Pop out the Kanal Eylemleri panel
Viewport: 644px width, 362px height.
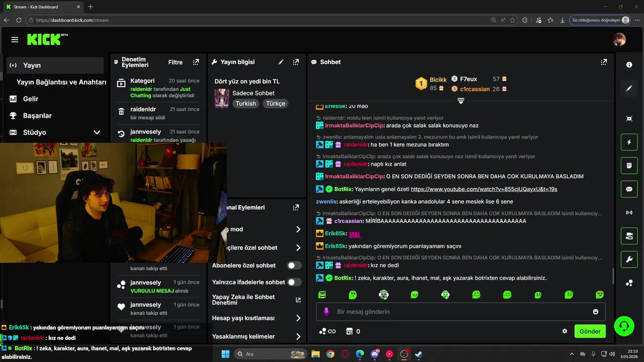point(296,207)
